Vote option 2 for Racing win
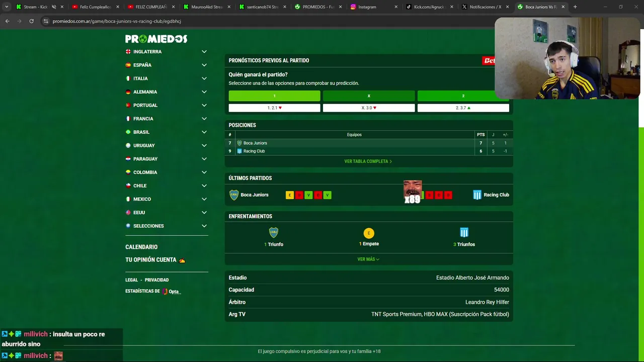This screenshot has height=362, width=644. click(463, 96)
